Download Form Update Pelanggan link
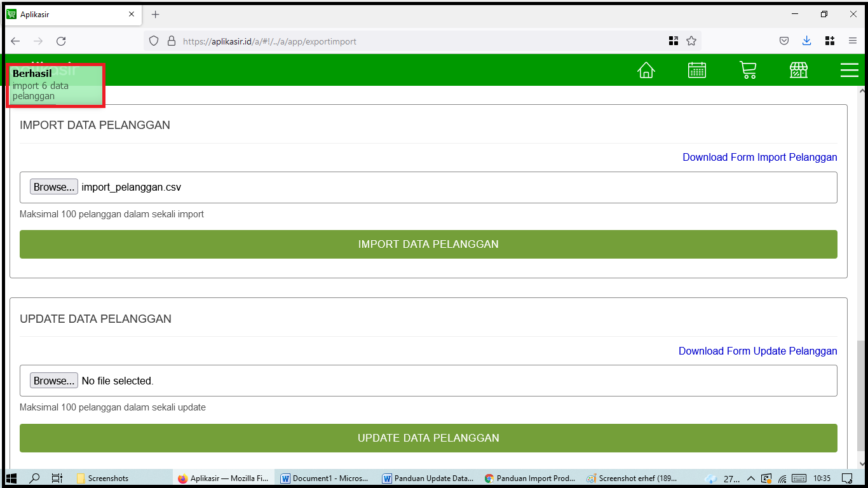This screenshot has width=868, height=488. [x=757, y=351]
